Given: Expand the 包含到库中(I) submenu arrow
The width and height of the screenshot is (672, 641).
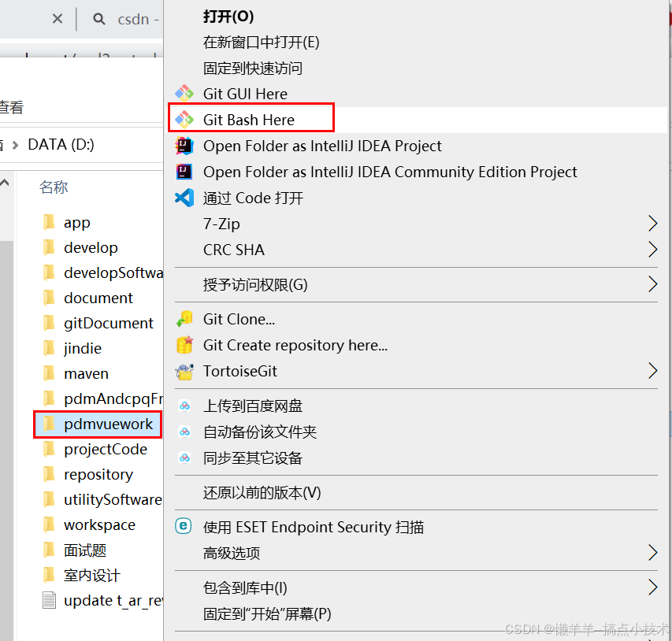Looking at the screenshot, I should click(x=652, y=587).
